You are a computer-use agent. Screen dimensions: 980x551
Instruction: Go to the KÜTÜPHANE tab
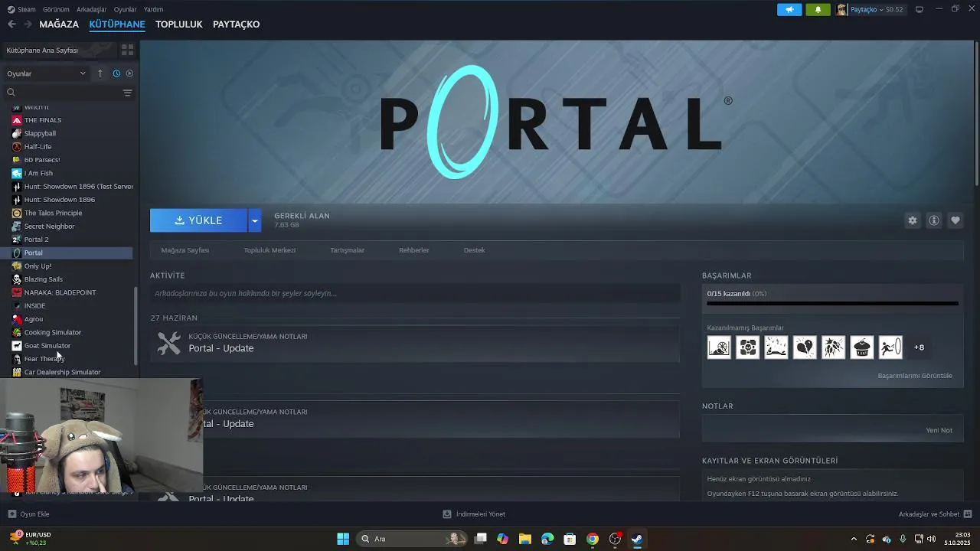117,24
